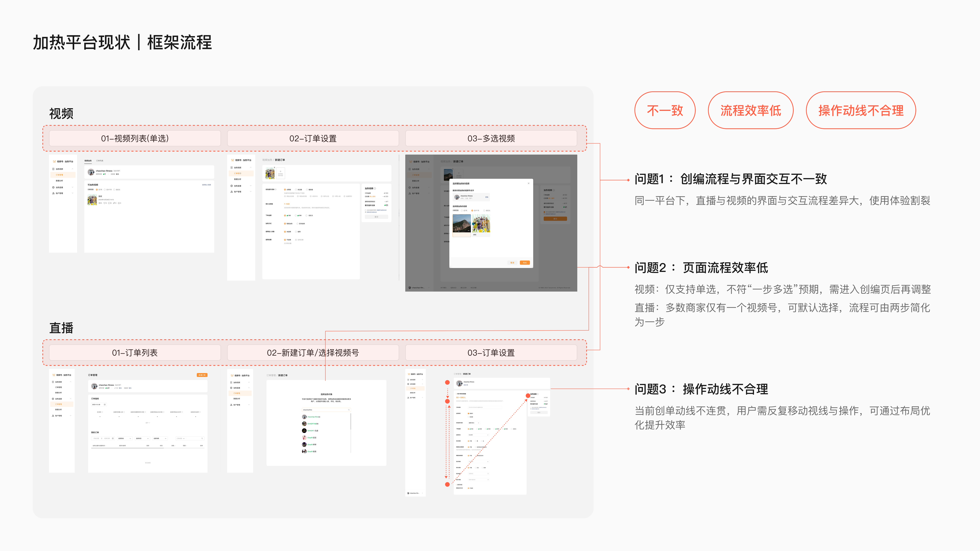Open the 全部消耗 dropdown in 我的订单
This screenshot has height=551, width=980.
(x=160, y=438)
